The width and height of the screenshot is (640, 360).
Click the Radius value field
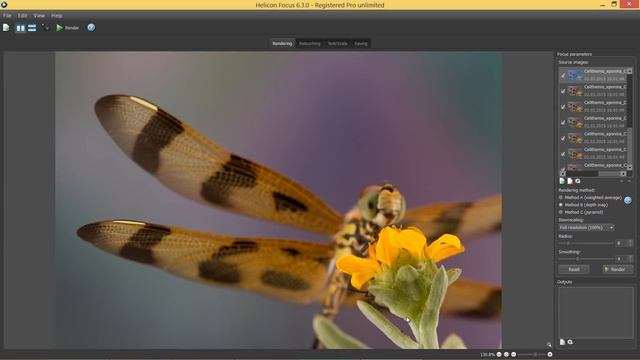(x=622, y=243)
